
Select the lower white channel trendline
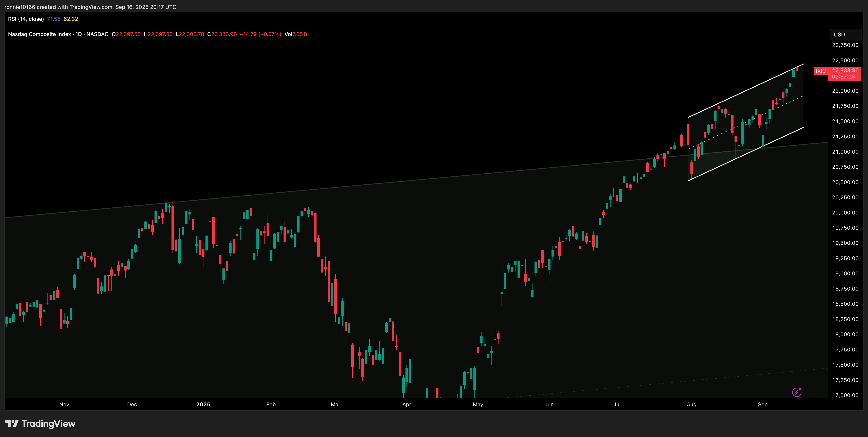(746, 154)
